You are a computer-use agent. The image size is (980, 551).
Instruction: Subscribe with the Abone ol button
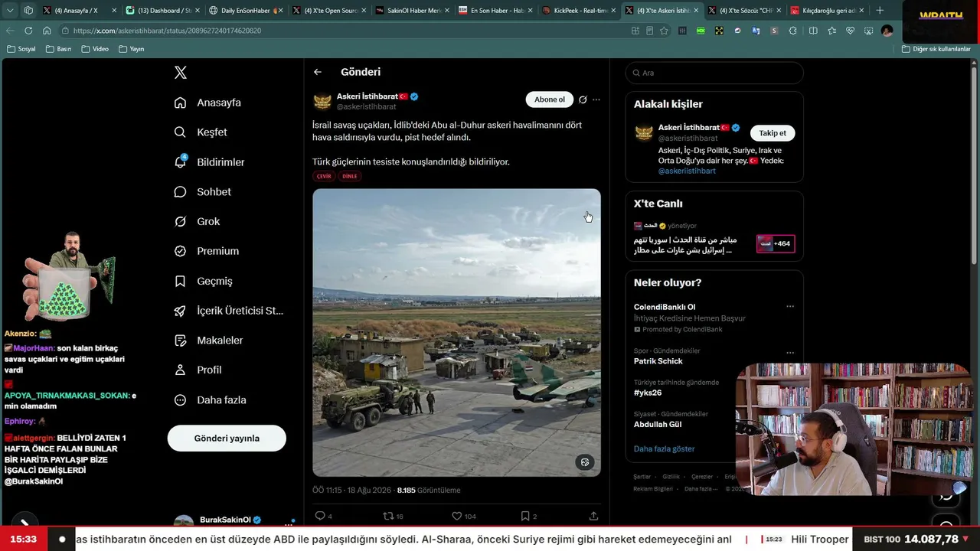click(550, 99)
